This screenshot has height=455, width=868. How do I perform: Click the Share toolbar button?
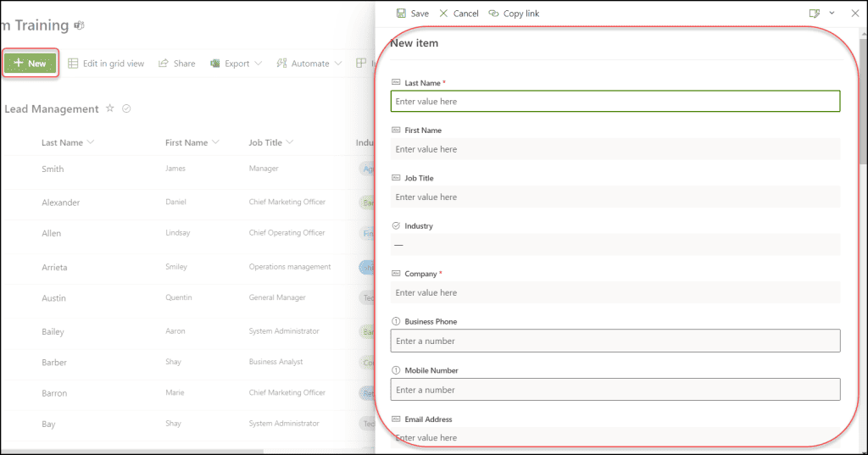(x=177, y=64)
